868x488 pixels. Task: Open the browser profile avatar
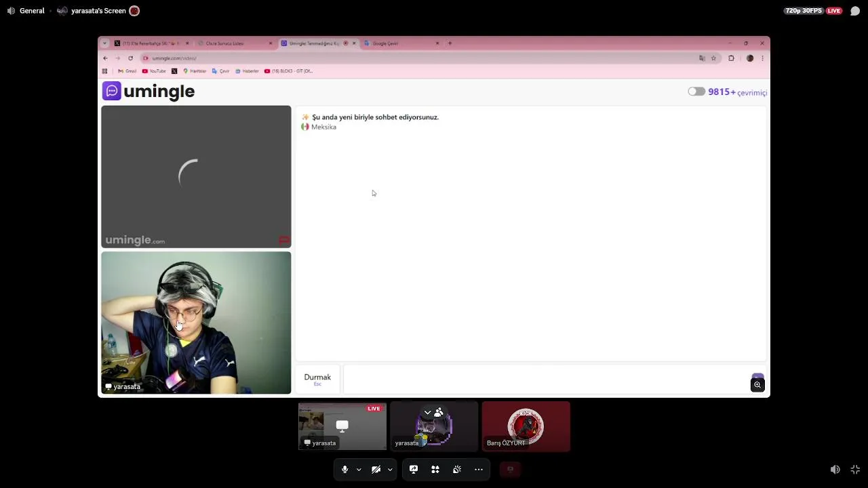(750, 58)
